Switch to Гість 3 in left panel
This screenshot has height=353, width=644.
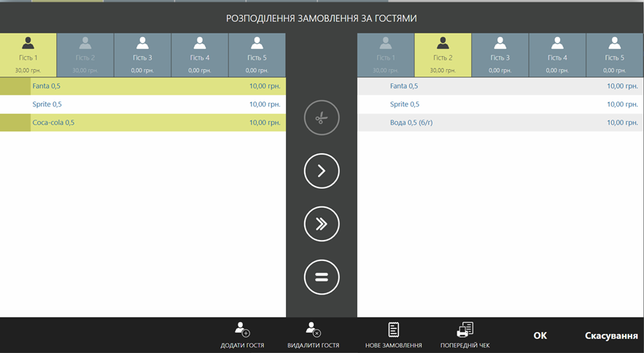click(x=143, y=55)
